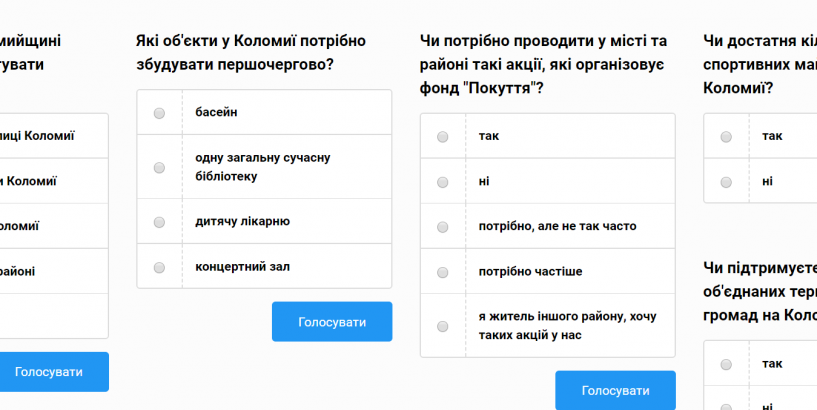The image size is (817, 410).
Task: Choose 'ні' in the Покуття poll
Action: [443, 182]
